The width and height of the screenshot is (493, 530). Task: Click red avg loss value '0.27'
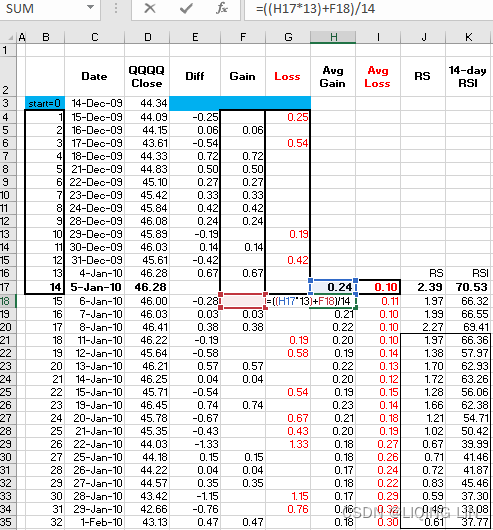[x=378, y=444]
